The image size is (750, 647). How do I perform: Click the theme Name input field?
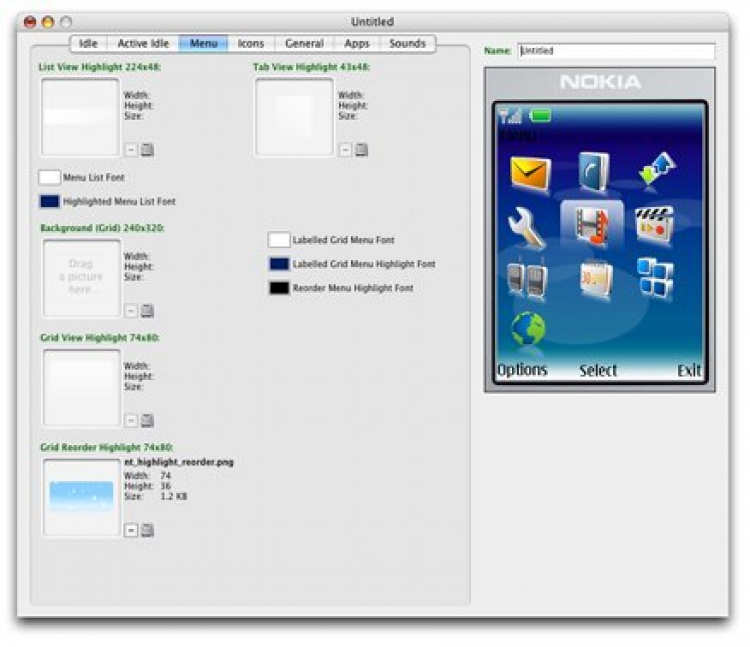point(617,51)
